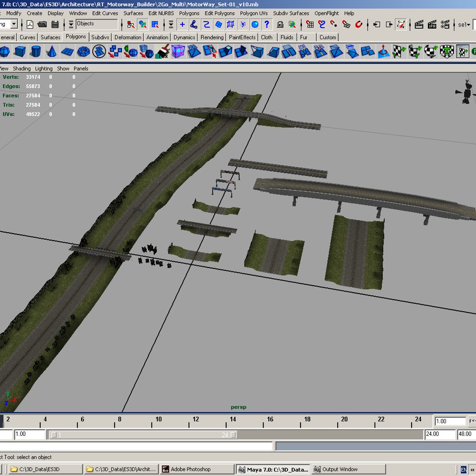Switch to Adobe Photoshop in taskbar

[197, 469]
